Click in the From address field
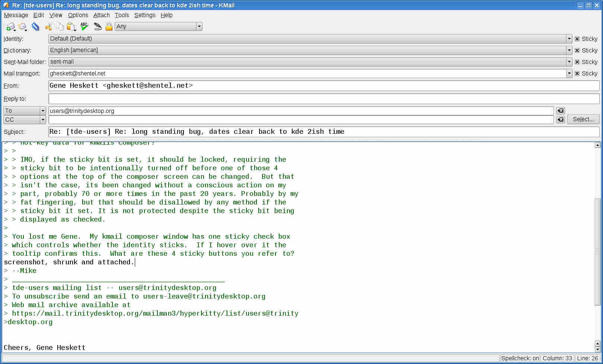The image size is (603, 364). [x=324, y=86]
